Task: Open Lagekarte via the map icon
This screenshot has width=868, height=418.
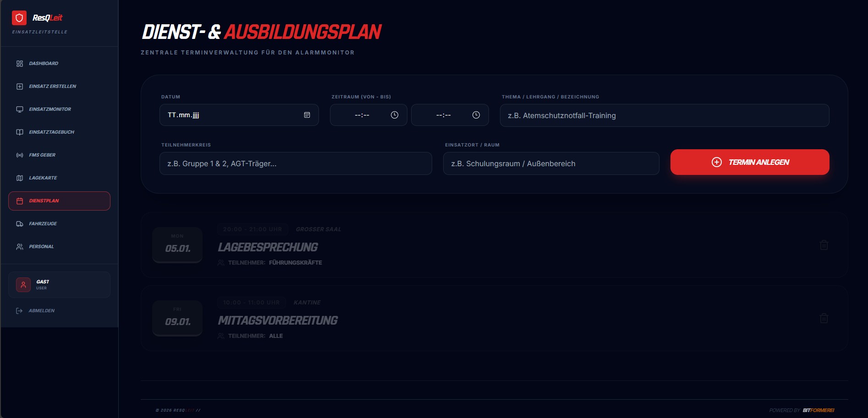Action: point(19,178)
